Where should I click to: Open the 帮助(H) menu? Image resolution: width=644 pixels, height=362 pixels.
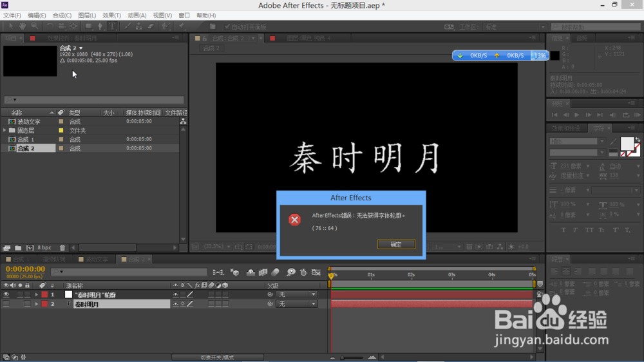coord(206,15)
